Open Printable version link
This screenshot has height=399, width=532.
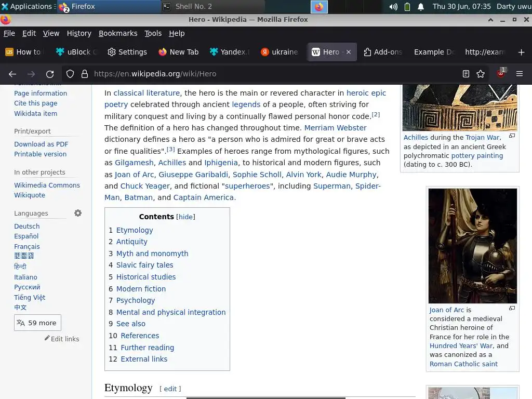coord(40,154)
